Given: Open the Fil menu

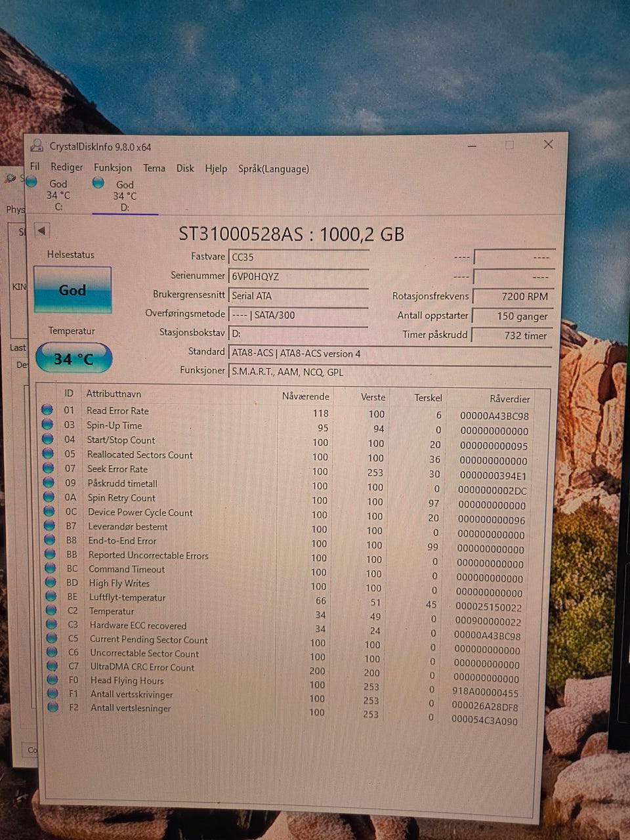Looking at the screenshot, I should click(x=35, y=167).
